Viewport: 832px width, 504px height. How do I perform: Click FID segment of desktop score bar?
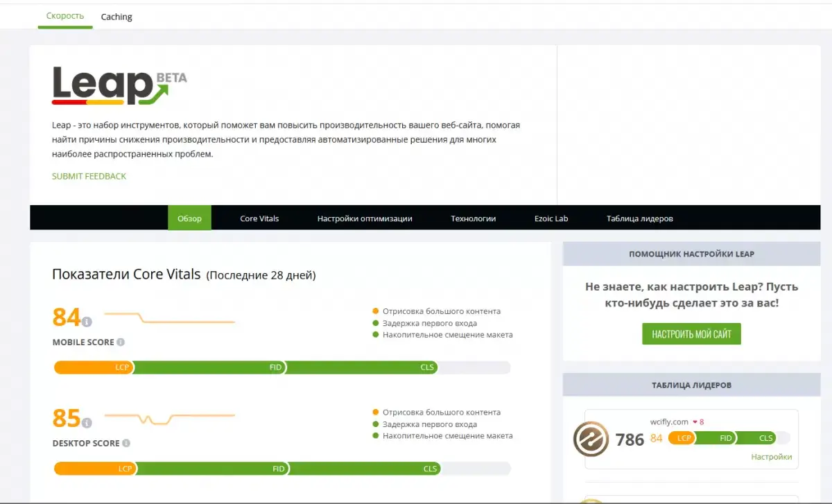click(x=212, y=469)
